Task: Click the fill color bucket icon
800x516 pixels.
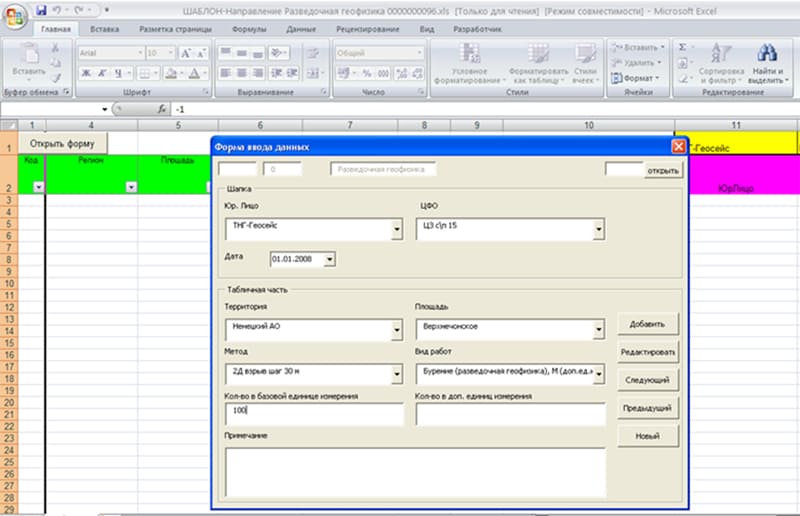Action: (x=171, y=73)
